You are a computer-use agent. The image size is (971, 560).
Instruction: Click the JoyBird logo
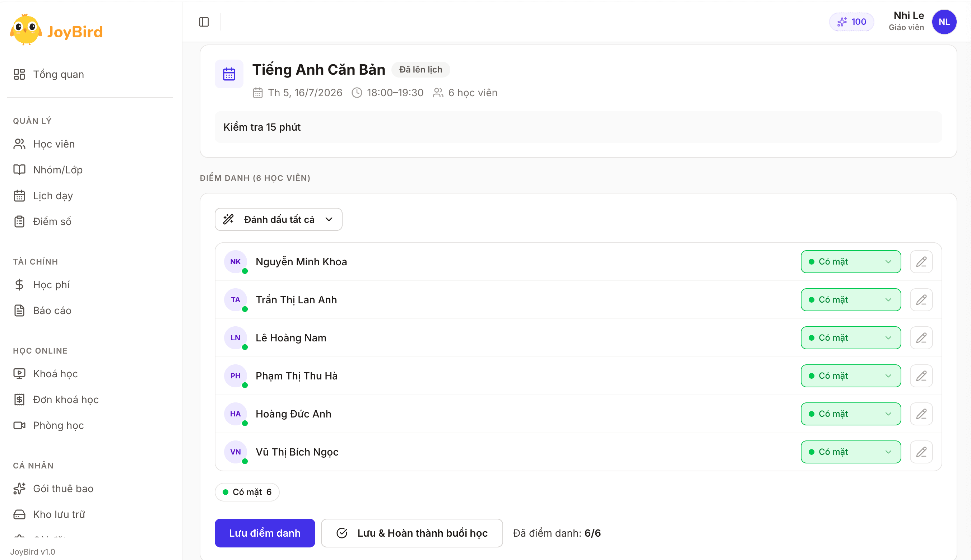56,30
